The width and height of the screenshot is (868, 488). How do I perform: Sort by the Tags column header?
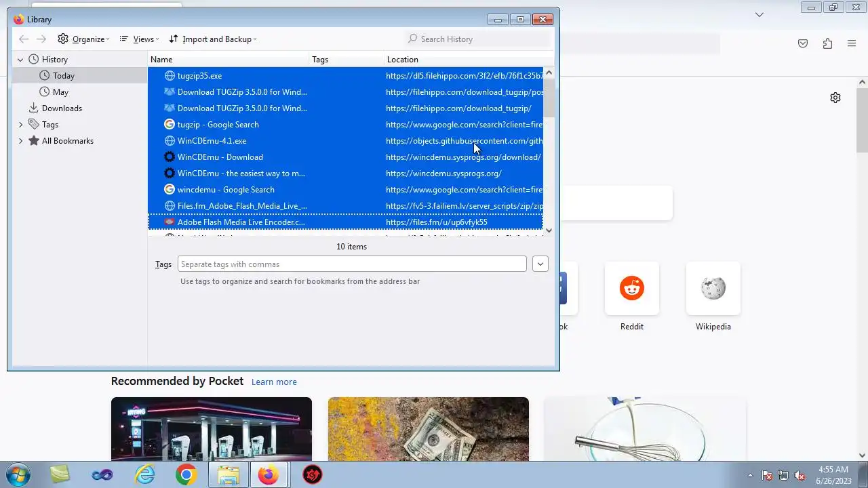(x=347, y=60)
